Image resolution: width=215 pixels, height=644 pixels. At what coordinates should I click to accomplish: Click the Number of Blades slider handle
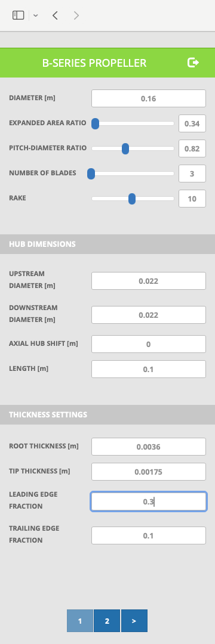pos(91,174)
